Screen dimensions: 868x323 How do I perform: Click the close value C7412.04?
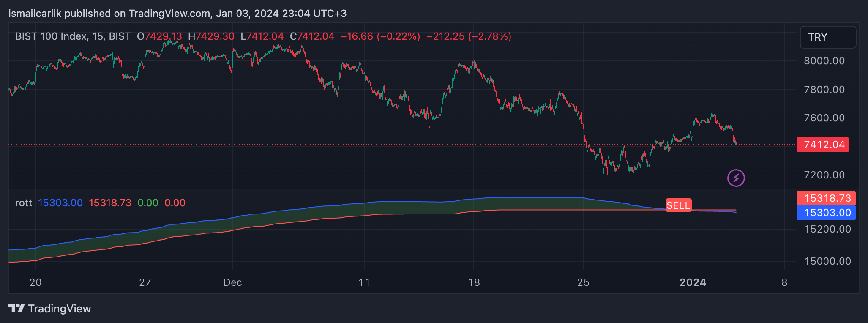(312, 36)
